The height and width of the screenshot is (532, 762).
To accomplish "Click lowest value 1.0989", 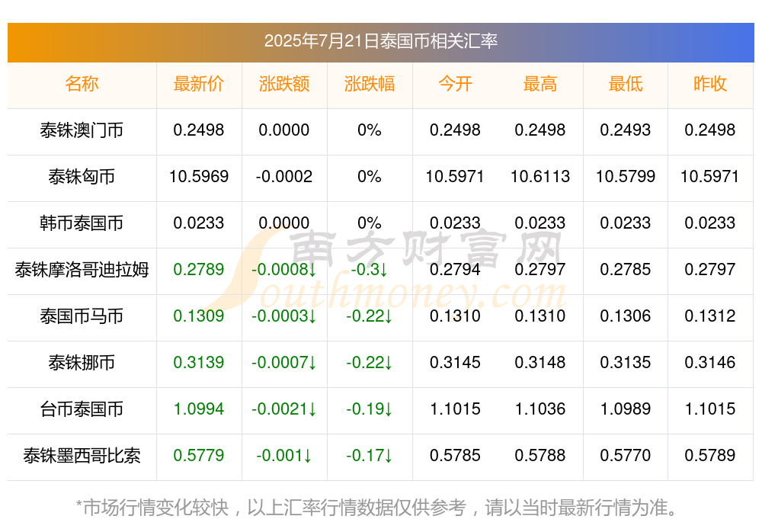I will 626,409.
